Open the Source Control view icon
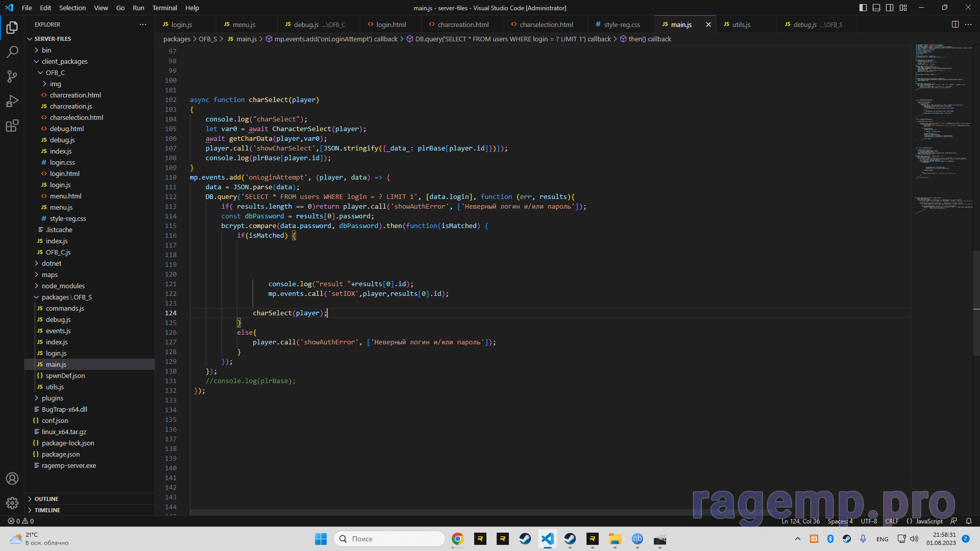The width and height of the screenshot is (980, 551). tap(12, 77)
